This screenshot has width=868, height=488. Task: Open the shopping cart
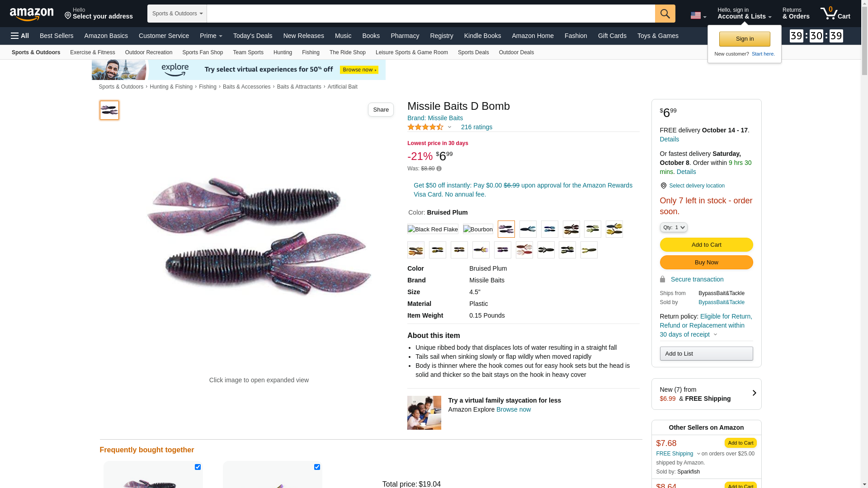(835, 14)
